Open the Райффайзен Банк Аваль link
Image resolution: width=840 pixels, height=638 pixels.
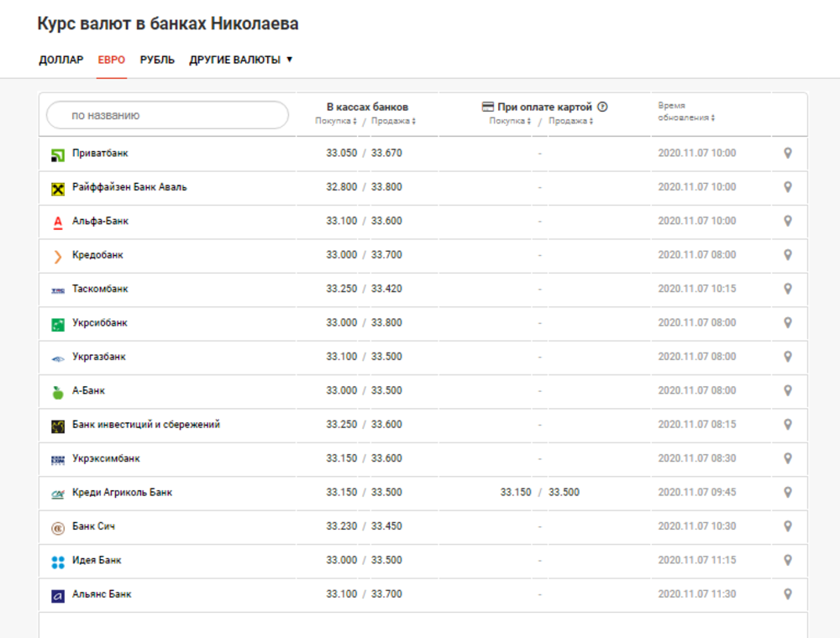(x=129, y=187)
